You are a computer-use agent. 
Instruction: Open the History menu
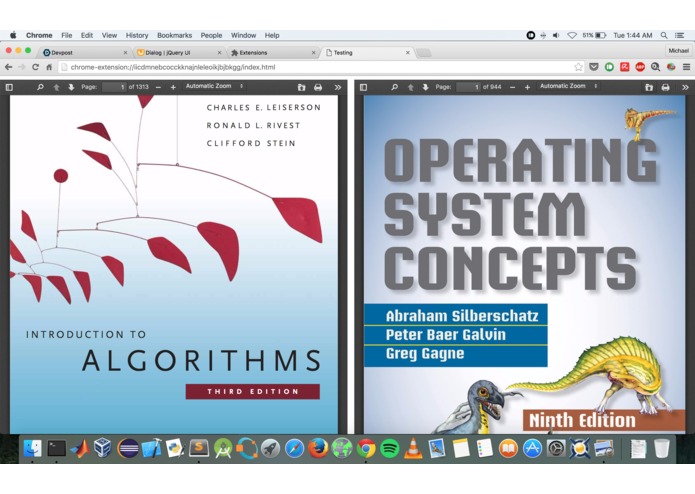click(137, 35)
